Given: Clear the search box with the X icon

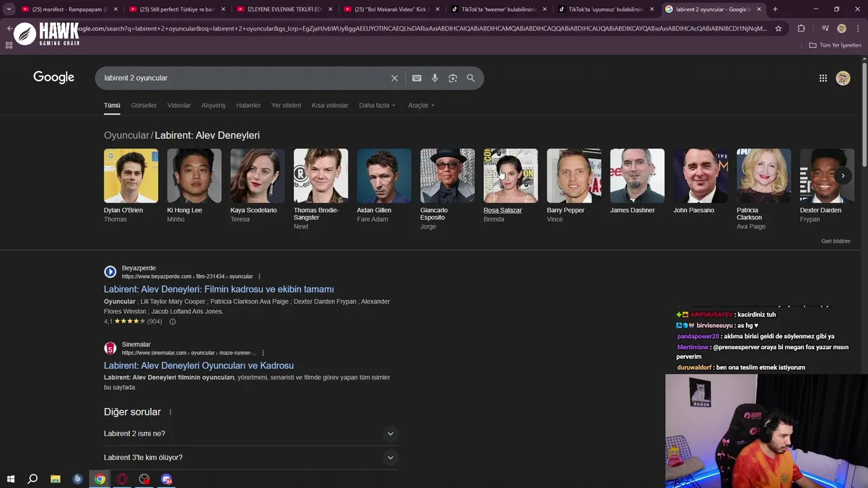Looking at the screenshot, I should pos(395,78).
